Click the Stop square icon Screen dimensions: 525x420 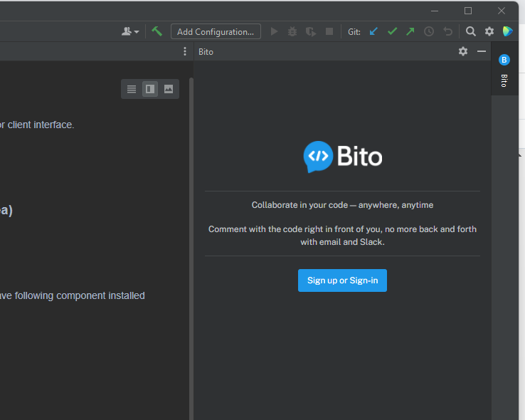(x=329, y=31)
